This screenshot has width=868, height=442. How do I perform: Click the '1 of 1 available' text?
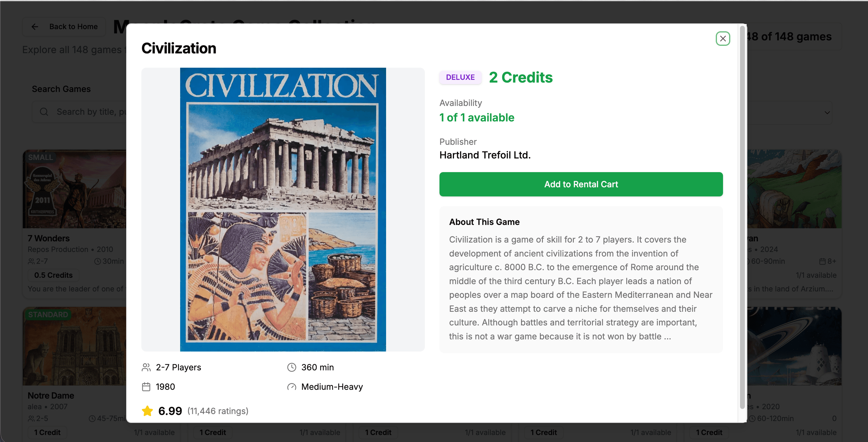click(x=476, y=117)
